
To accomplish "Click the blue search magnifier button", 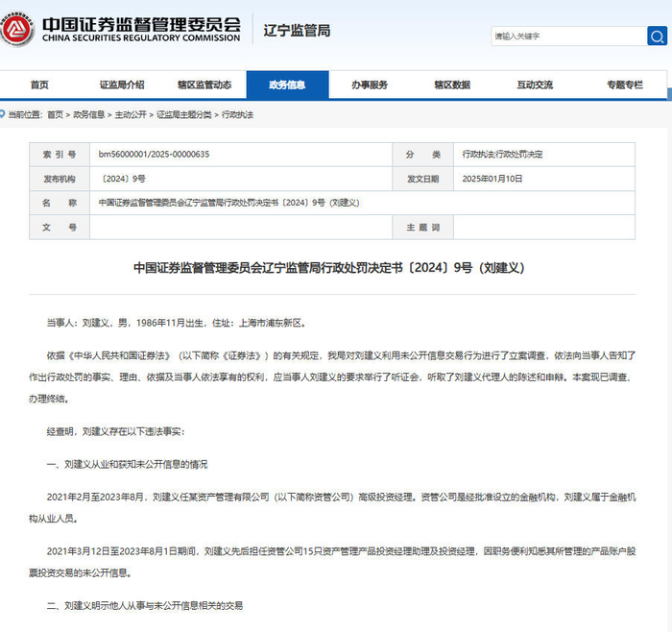I will pos(657,36).
